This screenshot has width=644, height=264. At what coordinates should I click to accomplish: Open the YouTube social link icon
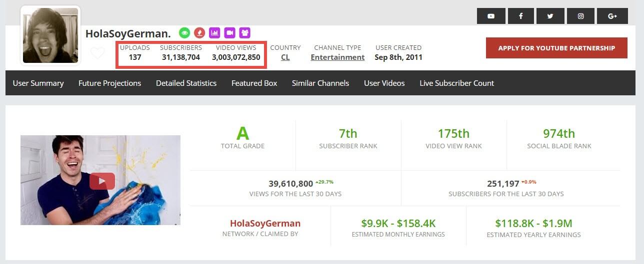point(491,16)
